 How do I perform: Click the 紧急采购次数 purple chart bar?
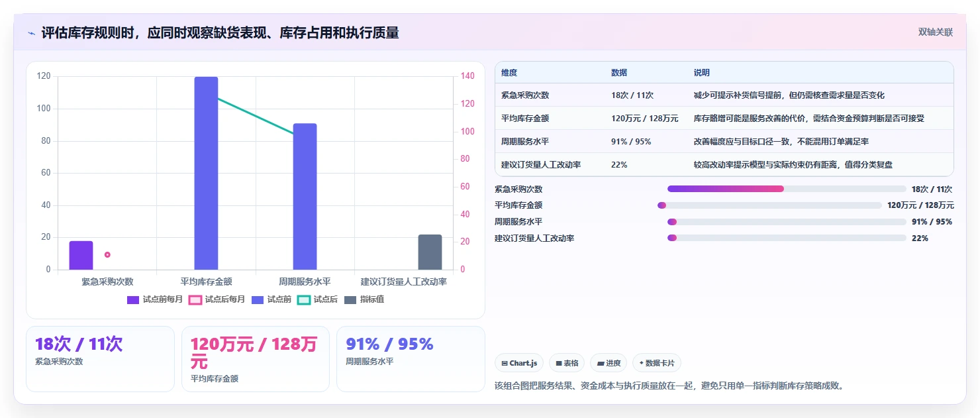81,256
